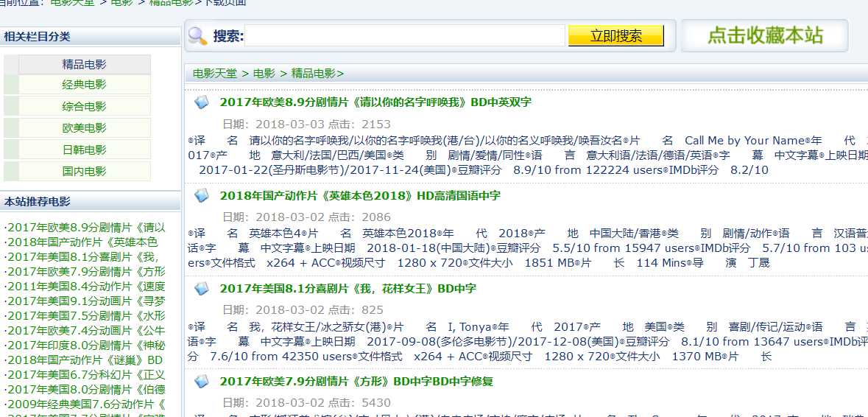Open 2017年欧美7.9分剧情片《方形》 title link
The image size is (868, 417).
click(x=356, y=382)
